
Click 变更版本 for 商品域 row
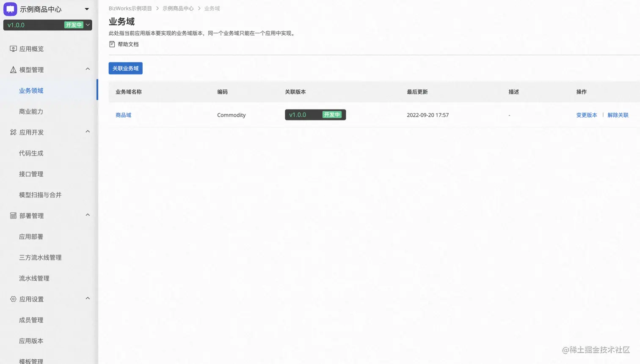point(586,115)
